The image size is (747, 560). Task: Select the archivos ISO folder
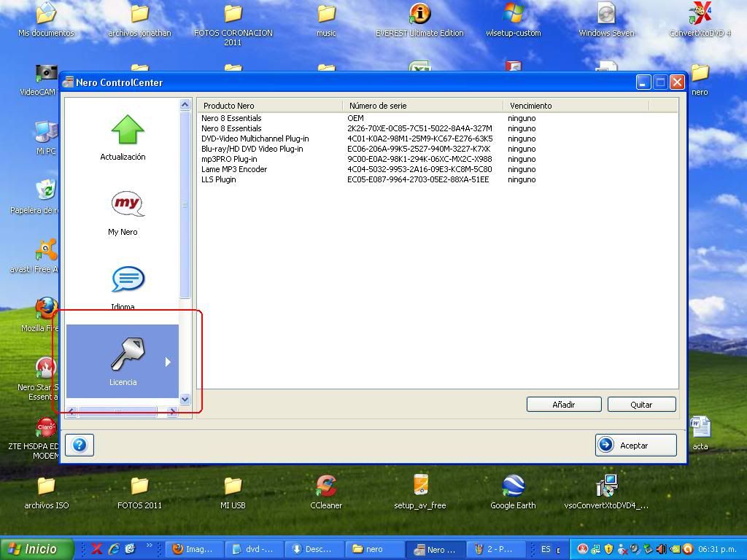pyautogui.click(x=46, y=493)
